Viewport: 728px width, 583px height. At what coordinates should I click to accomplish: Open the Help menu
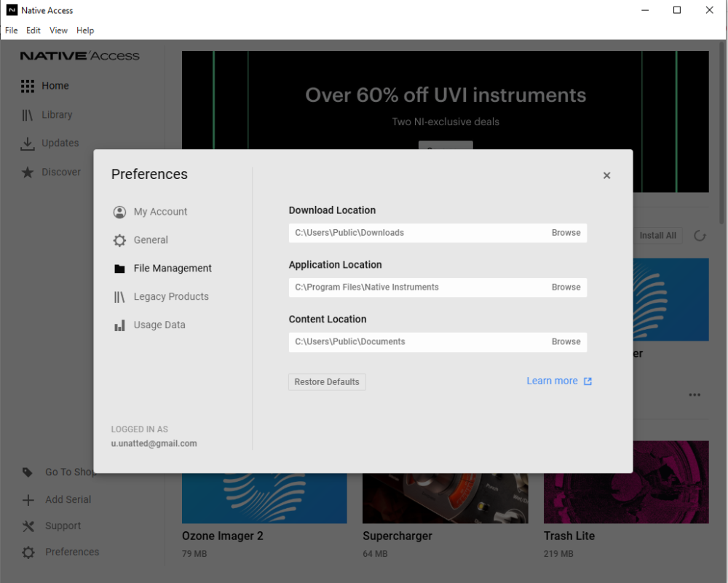point(85,30)
